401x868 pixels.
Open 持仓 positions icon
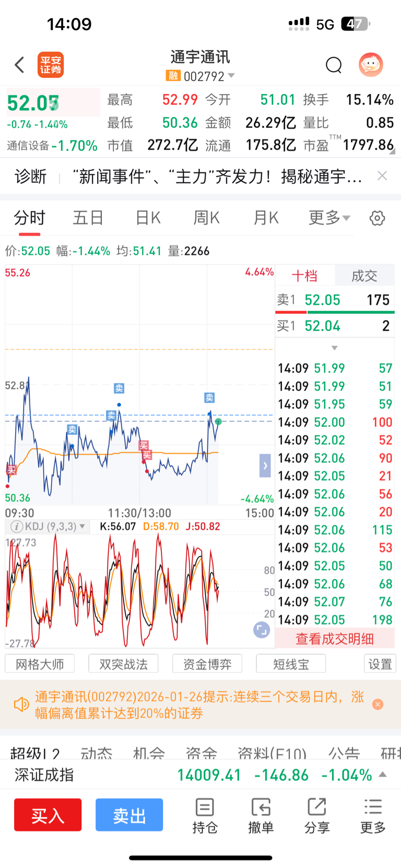coord(205,815)
